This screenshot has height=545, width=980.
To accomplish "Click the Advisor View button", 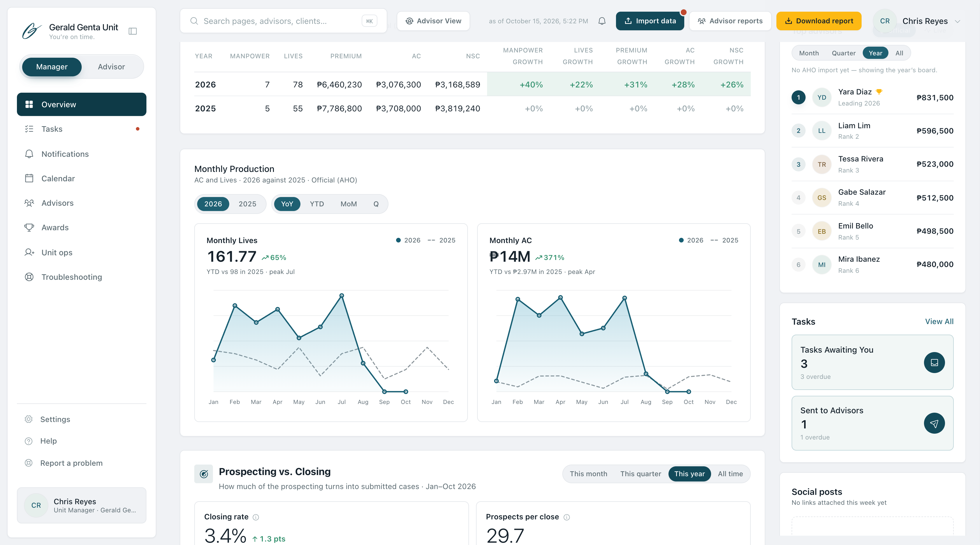I will pyautogui.click(x=433, y=21).
